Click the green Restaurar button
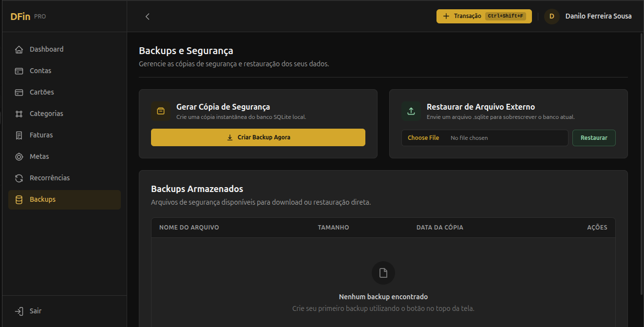Screen dimensions: 644x327 594,138
